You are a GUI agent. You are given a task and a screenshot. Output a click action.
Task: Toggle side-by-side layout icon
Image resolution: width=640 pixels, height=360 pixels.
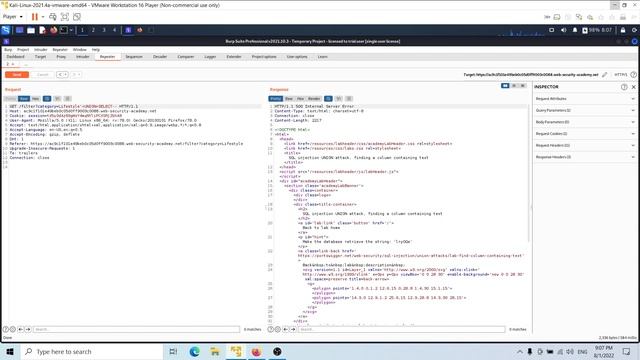[x=505, y=86]
